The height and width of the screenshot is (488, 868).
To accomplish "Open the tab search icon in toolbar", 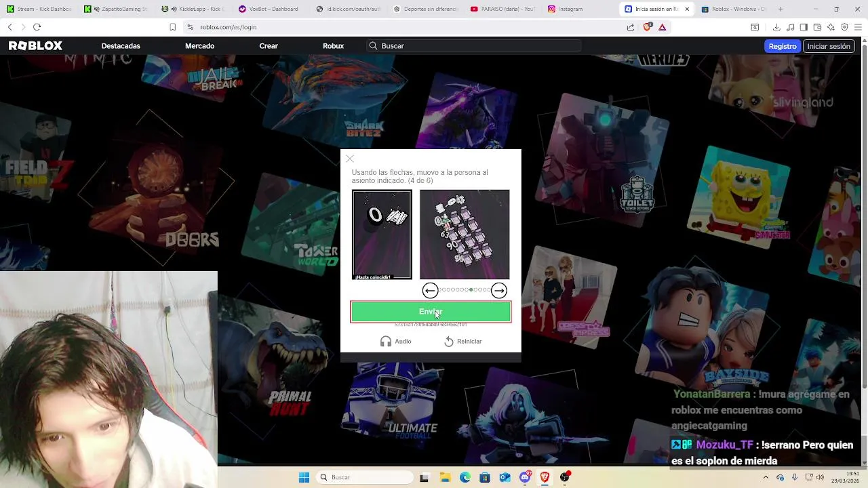I will [755, 27].
